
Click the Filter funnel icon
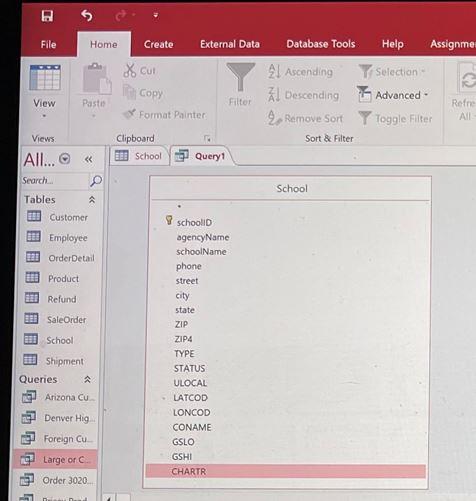[240, 77]
